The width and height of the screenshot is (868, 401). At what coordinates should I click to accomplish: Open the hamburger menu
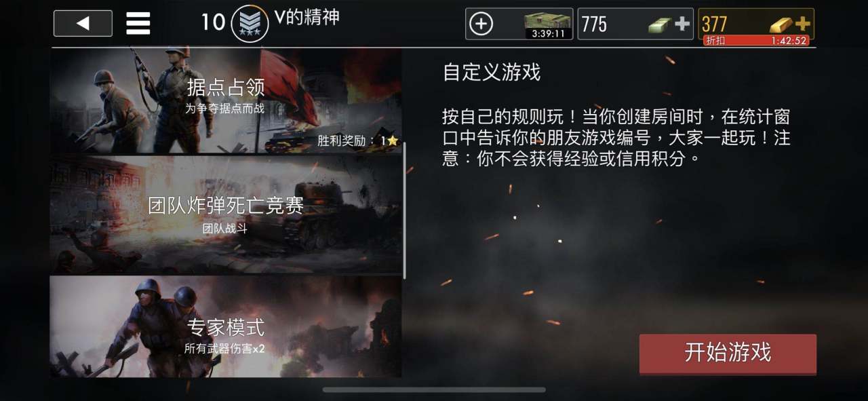[138, 23]
